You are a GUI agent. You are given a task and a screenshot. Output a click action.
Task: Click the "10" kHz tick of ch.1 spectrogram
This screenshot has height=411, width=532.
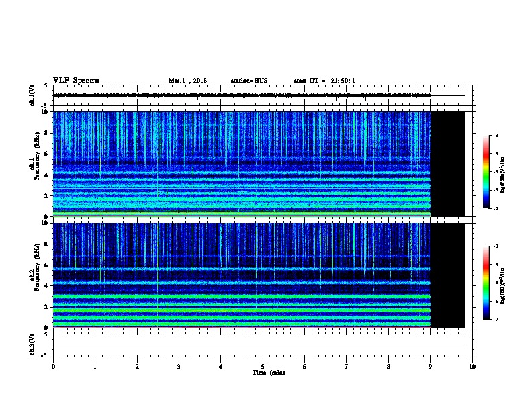click(44, 112)
